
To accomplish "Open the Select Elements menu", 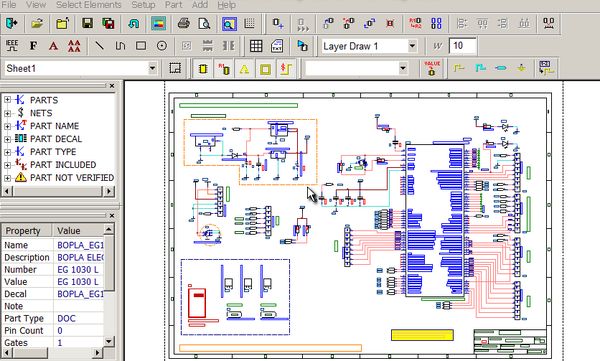I will [88, 5].
